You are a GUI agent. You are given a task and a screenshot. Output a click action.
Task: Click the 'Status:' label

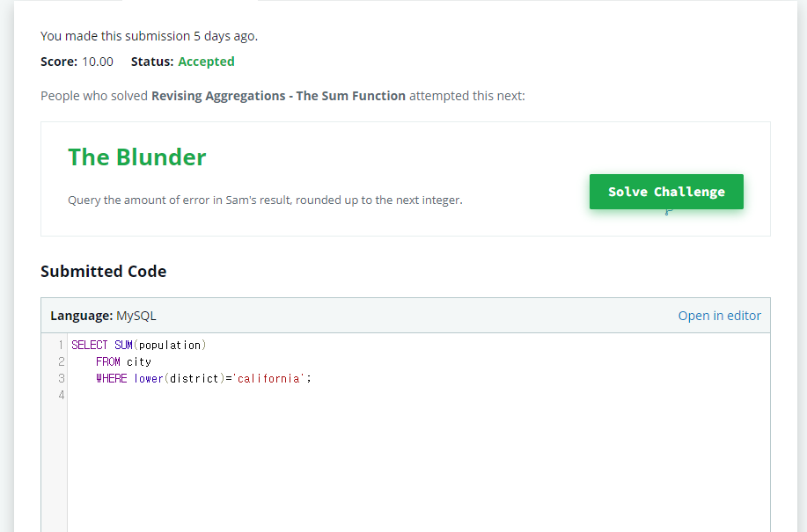[x=152, y=62]
